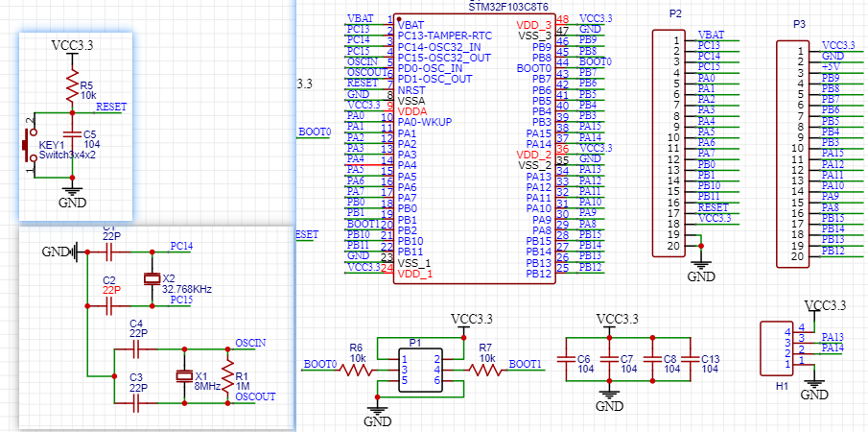Click the R6 10k resistor symbol

(x=358, y=371)
